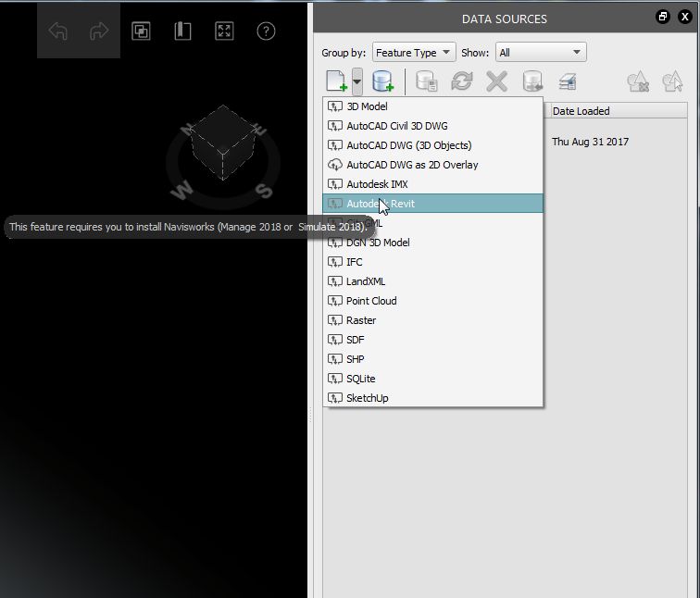
Task: Click the view cube in canvas
Action: (223, 143)
